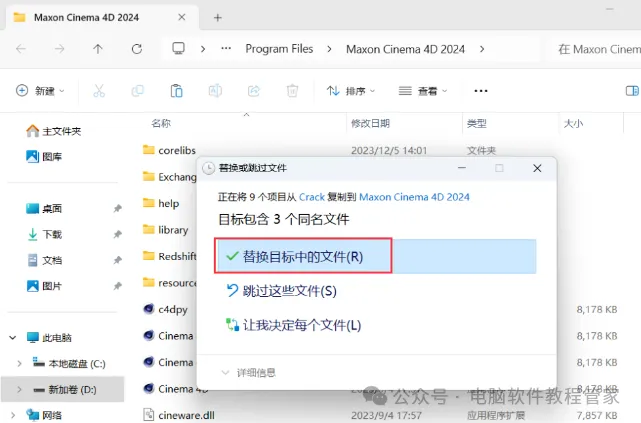Viewport: 641px width, 423px height.
Task: Click the New (新建) button in toolbar
Action: tap(40, 90)
